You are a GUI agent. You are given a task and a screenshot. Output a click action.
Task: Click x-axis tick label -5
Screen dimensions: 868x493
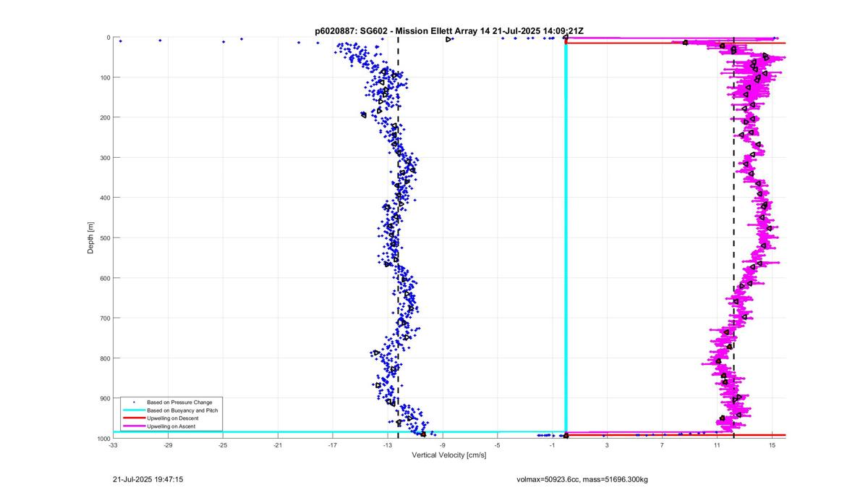click(x=498, y=445)
